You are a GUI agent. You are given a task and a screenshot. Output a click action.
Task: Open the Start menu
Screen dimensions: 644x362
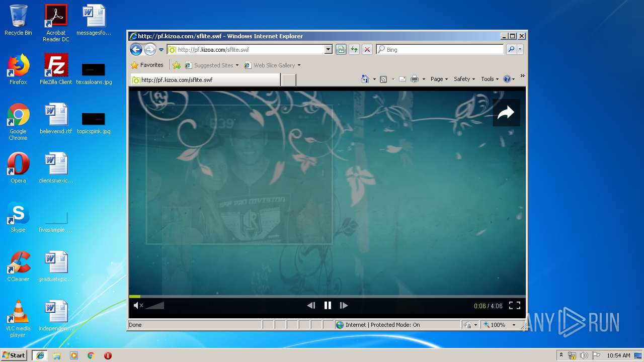[x=14, y=355]
